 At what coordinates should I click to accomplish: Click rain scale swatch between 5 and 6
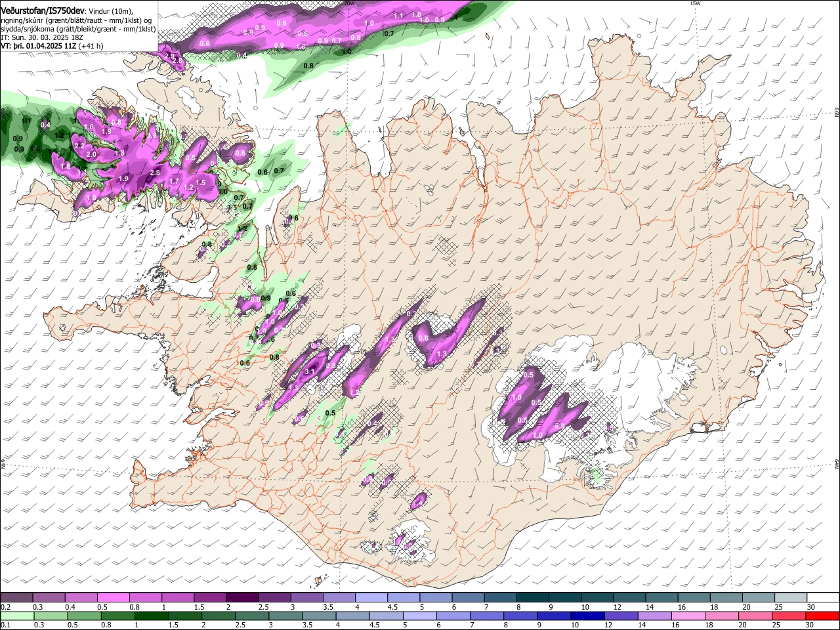point(420,616)
